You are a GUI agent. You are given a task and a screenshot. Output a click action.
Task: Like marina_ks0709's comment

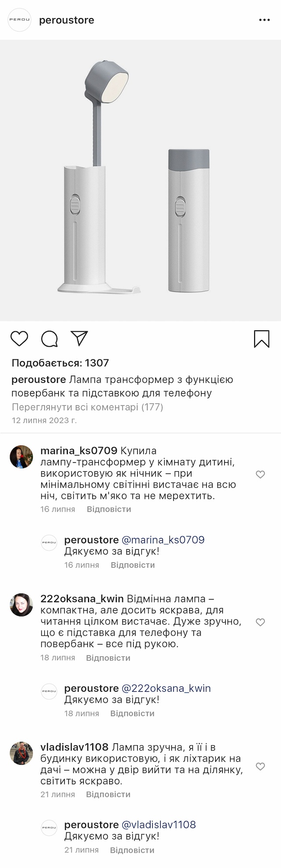click(x=260, y=474)
